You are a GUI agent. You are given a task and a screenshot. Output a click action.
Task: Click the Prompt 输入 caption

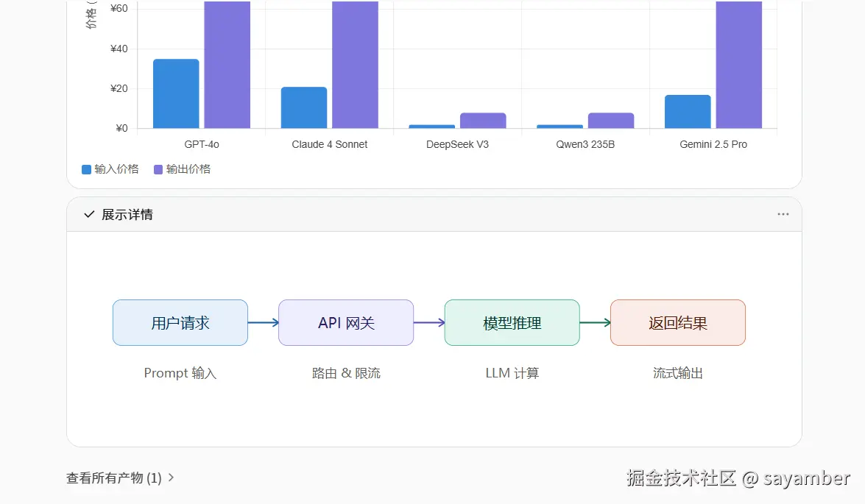[x=180, y=373]
